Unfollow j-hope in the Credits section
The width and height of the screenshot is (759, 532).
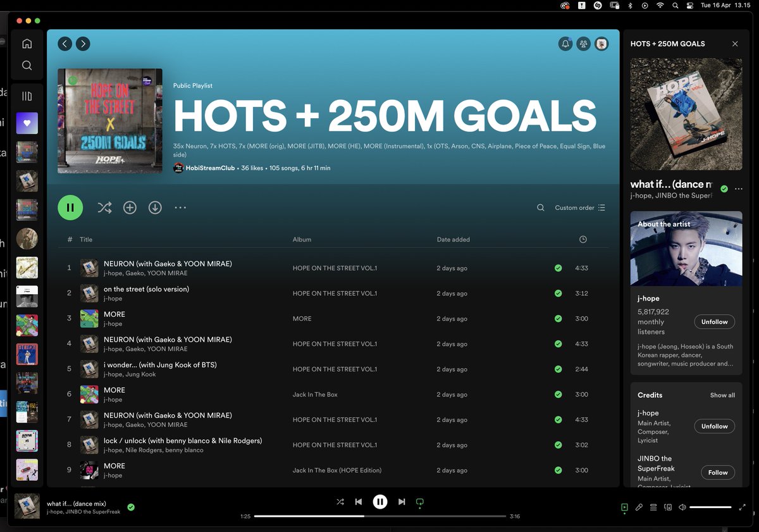pos(715,426)
